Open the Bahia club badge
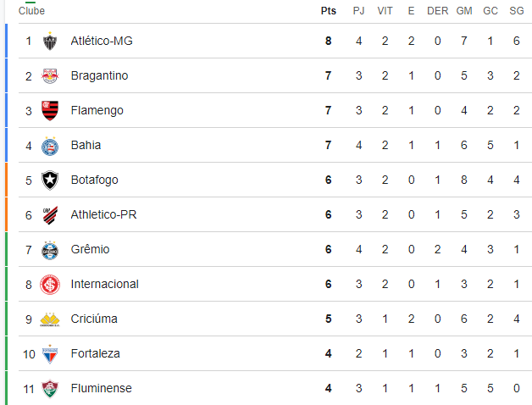The width and height of the screenshot is (532, 405). pyautogui.click(x=50, y=146)
